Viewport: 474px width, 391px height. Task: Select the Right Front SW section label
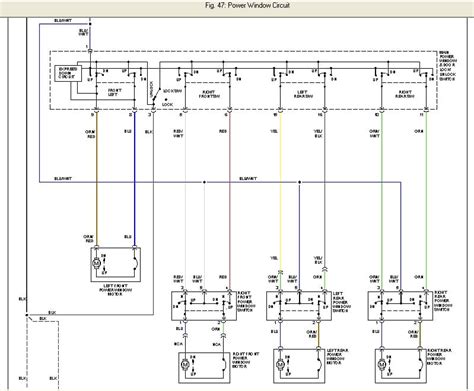point(209,94)
